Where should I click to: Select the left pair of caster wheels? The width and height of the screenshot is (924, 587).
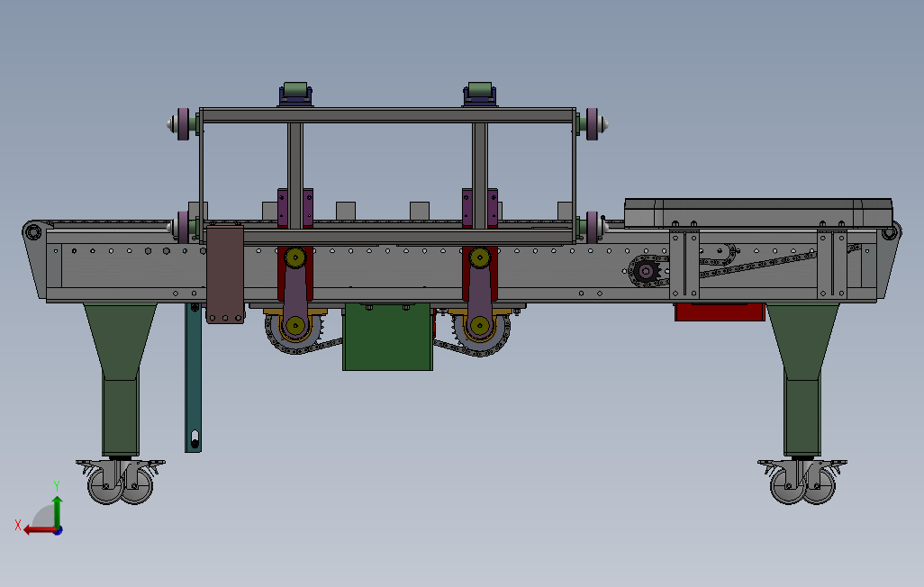[121, 482]
